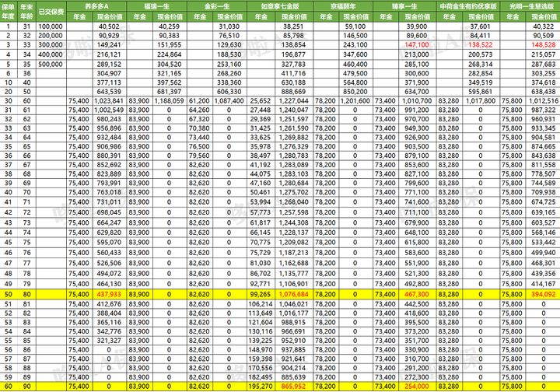560x392 pixels.
Task: Select the red value 148,528
Action: (x=543, y=45)
